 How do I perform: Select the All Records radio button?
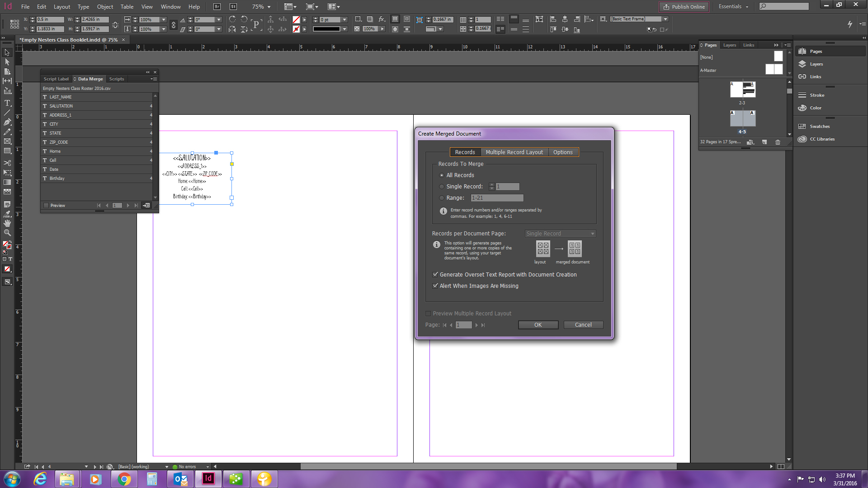(442, 174)
